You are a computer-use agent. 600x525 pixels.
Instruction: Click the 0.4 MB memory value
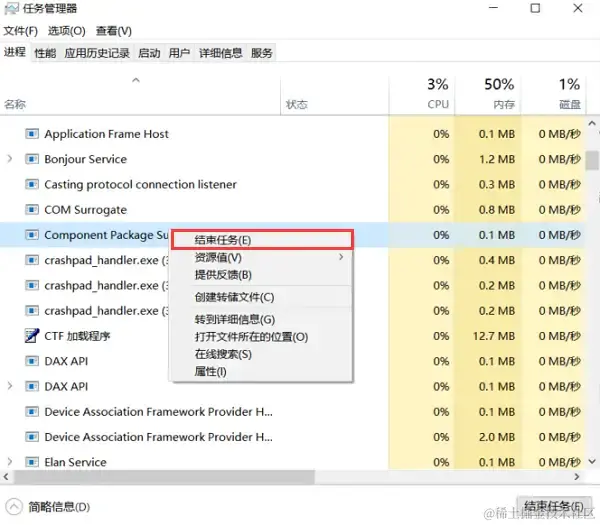[x=497, y=260]
